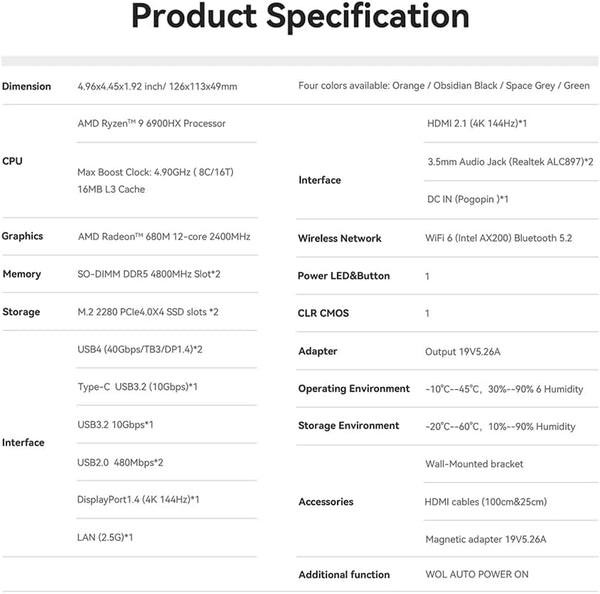This screenshot has width=600, height=594.
Task: Click WiFi 6 Intel AX200 Bluetooth text
Action: click(499, 238)
